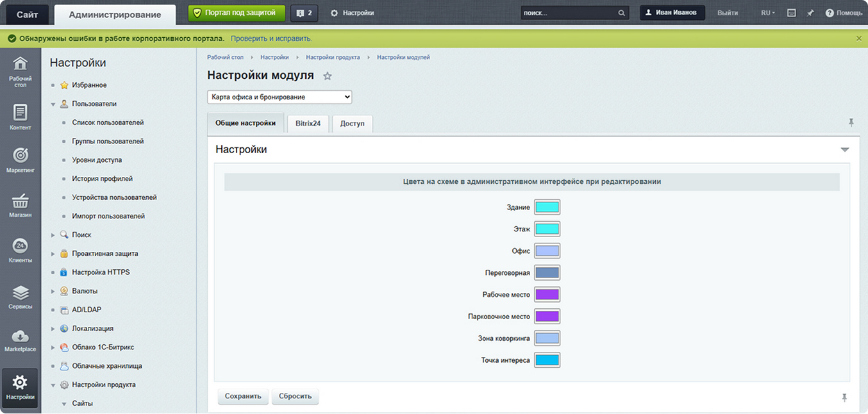Image resolution: width=868 pixels, height=414 pixels.
Task: Change the Точка интереса color swatch
Action: (547, 360)
